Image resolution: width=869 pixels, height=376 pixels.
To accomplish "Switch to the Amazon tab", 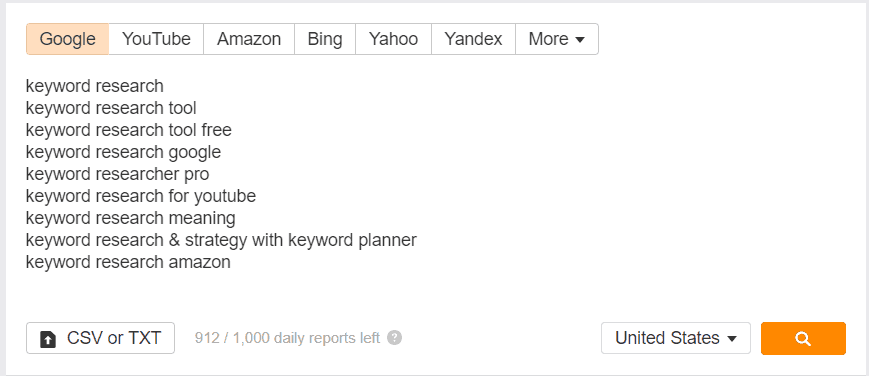I will (x=249, y=39).
